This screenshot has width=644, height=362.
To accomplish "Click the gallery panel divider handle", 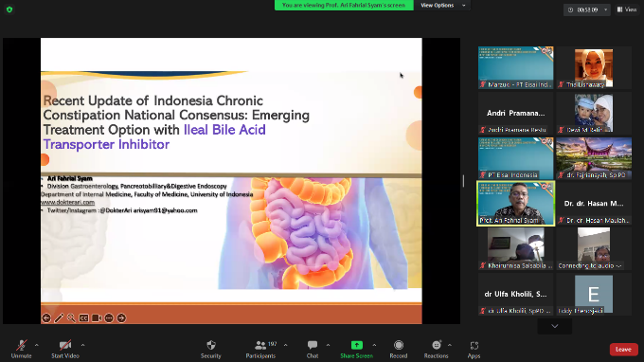I will [463, 181].
